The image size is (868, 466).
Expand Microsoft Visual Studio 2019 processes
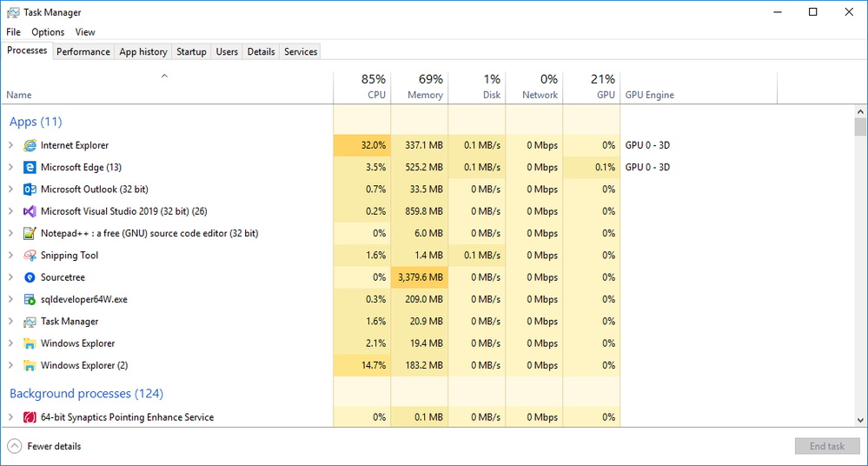10,211
